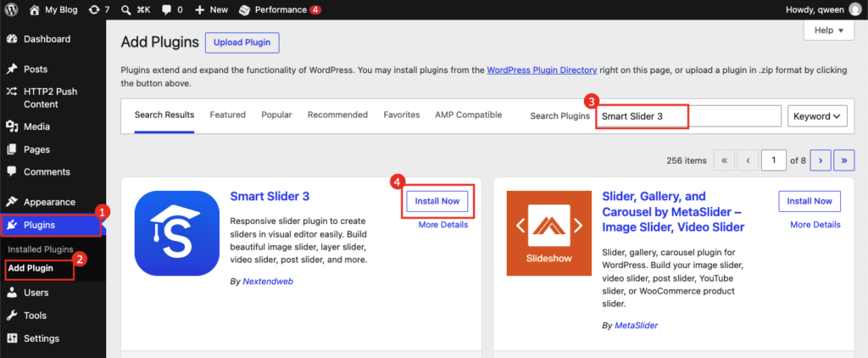The image size is (868, 358).
Task: Click the HTTP2 Push Content shuffle icon
Action: point(12,92)
